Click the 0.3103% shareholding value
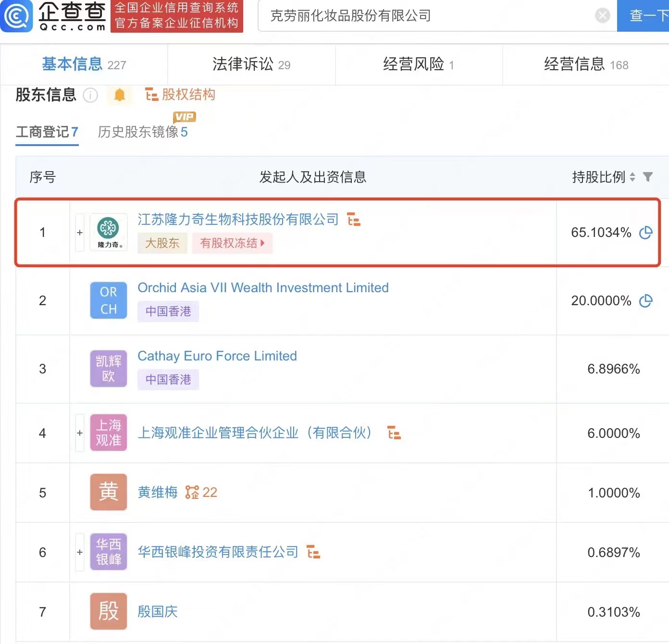 (614, 612)
